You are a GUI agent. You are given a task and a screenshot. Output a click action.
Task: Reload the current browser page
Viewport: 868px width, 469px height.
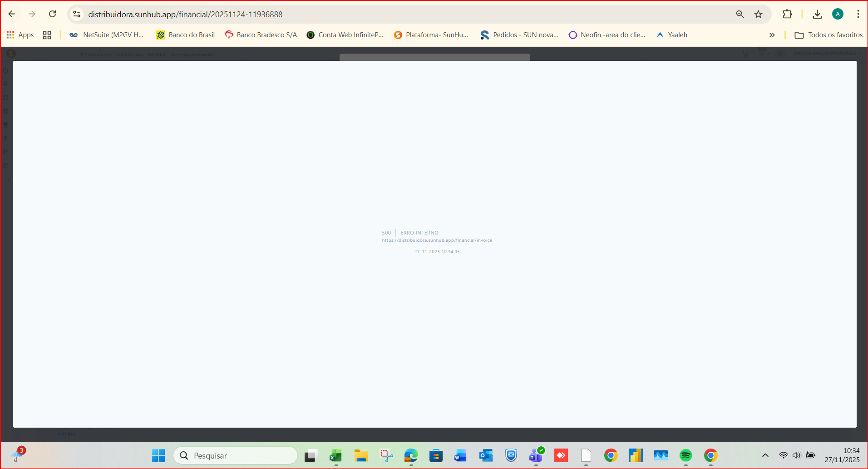53,14
